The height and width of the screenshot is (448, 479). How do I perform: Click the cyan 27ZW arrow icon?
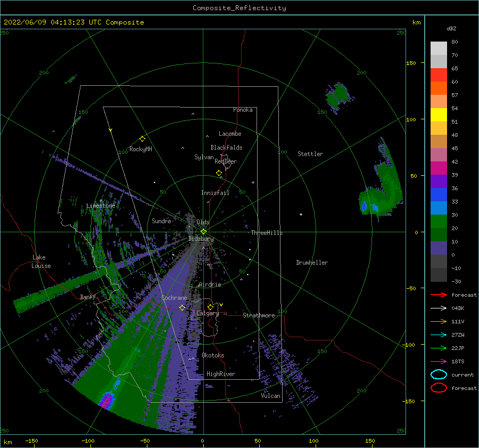click(x=439, y=335)
